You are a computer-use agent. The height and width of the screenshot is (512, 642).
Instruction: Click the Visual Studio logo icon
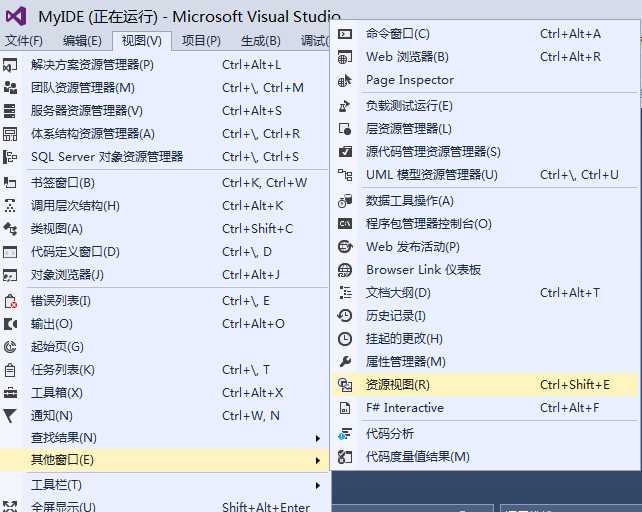[x=16, y=17]
